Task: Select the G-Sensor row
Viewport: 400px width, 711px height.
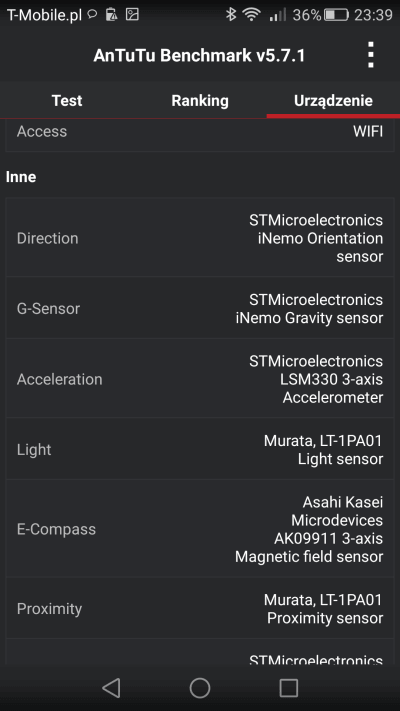Action: pos(200,308)
